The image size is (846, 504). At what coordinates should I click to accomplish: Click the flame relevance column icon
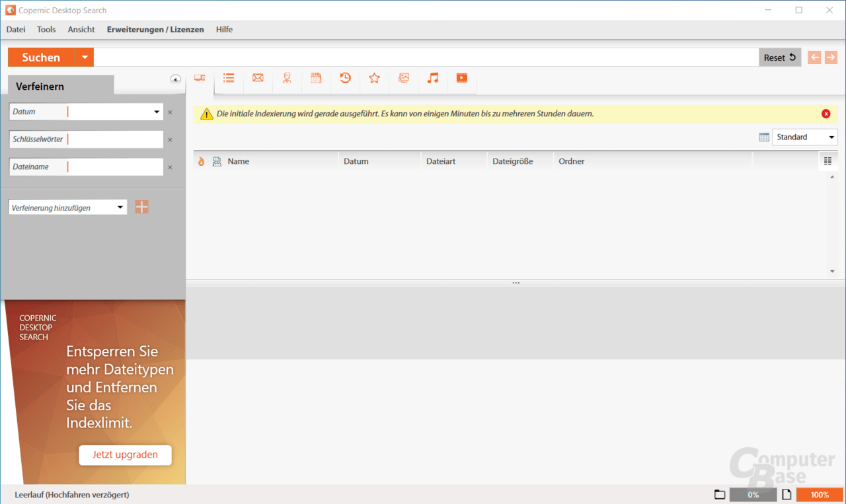point(202,161)
